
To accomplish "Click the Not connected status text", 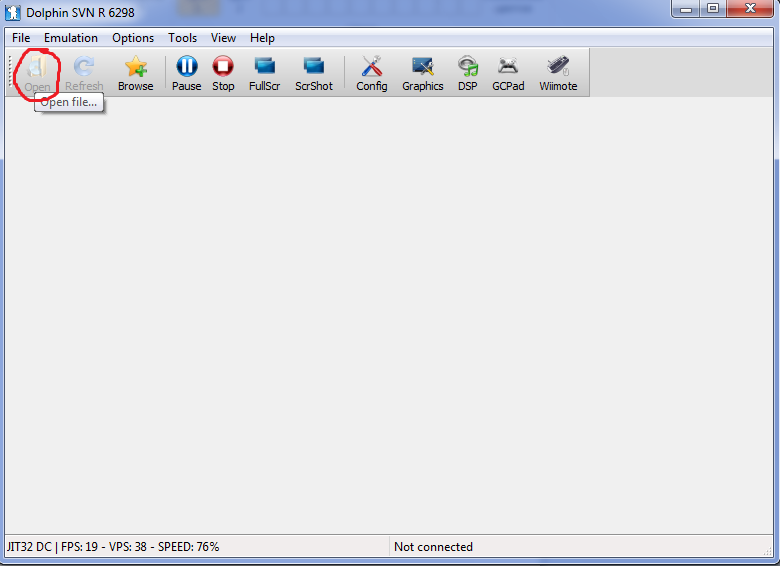I will coord(433,547).
